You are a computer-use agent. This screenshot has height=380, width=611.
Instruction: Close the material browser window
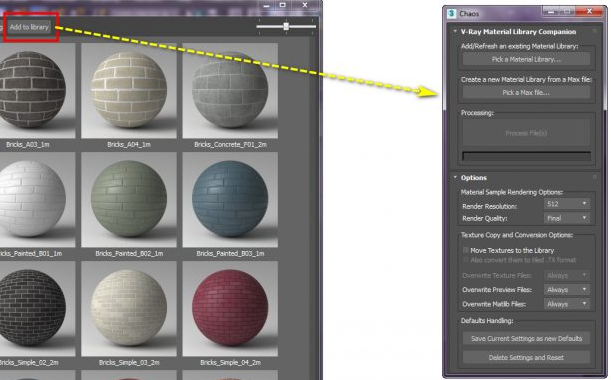pos(305,5)
